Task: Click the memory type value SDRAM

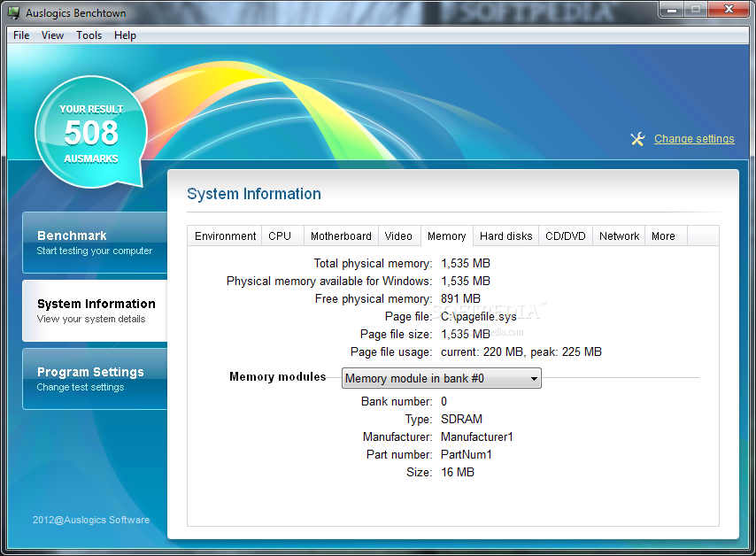Action: (x=461, y=419)
